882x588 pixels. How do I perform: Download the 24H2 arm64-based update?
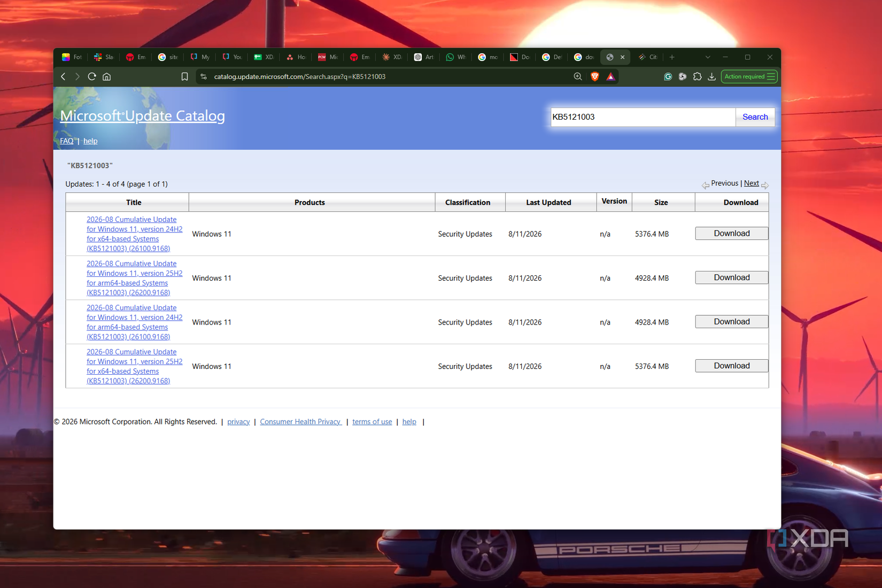click(732, 322)
